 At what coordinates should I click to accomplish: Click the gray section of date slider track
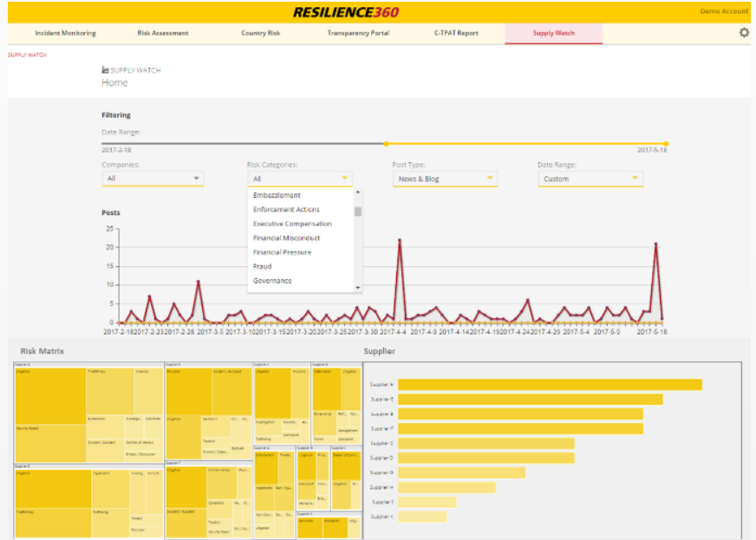(244, 144)
